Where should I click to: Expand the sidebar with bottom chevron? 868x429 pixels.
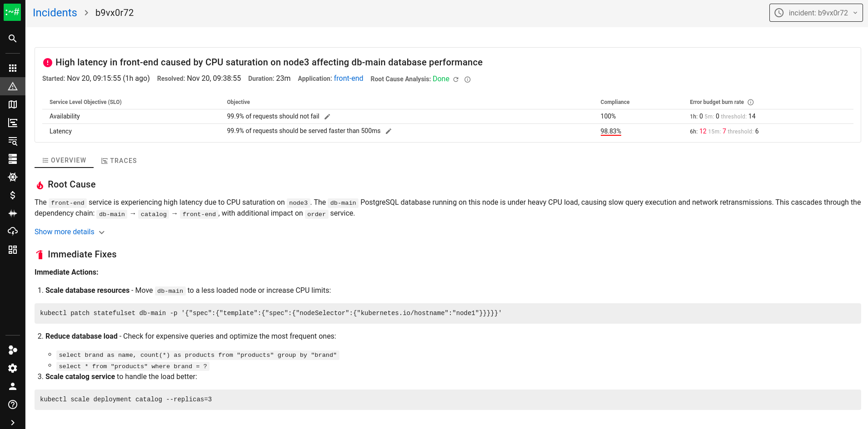[x=12, y=422]
